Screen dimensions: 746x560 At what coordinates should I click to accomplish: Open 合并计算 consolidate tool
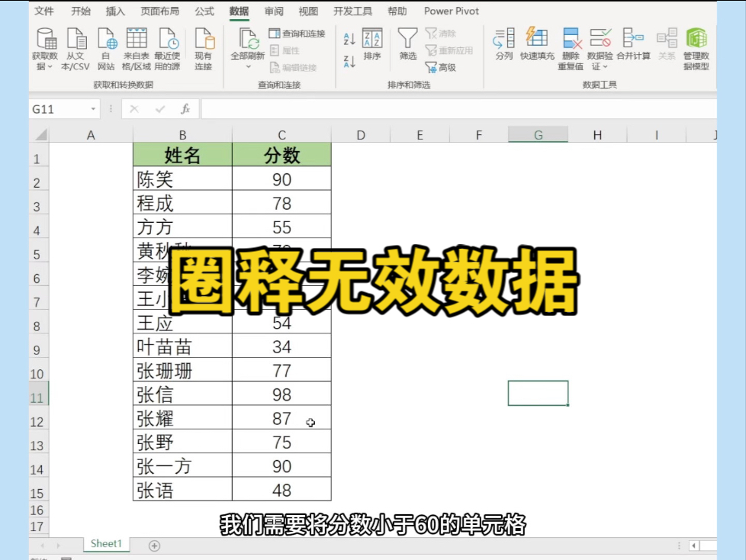point(633,44)
